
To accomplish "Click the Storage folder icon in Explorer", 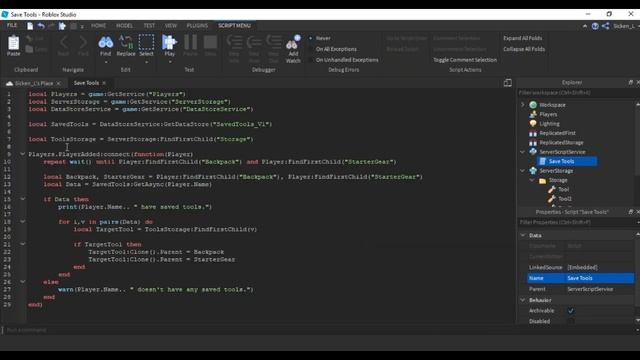I will [x=542, y=180].
